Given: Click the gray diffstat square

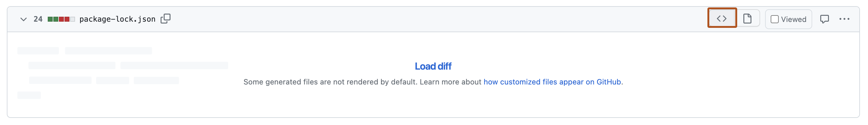Looking at the screenshot, I should (x=73, y=19).
